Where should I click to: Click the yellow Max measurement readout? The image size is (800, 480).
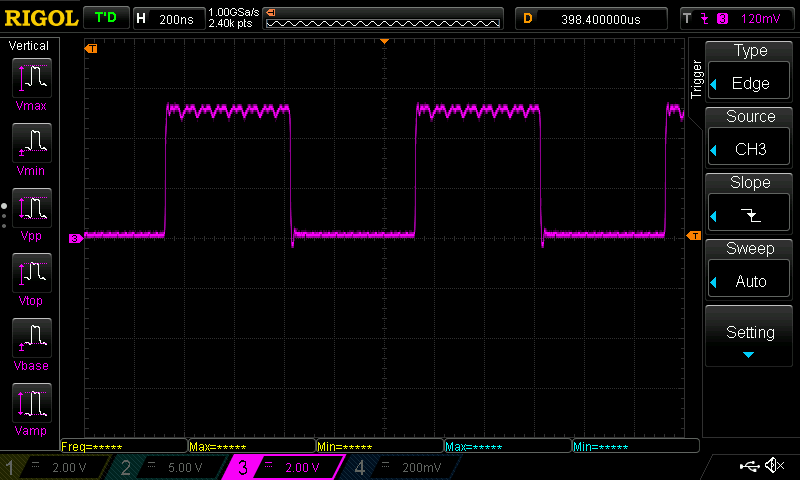pos(252,447)
